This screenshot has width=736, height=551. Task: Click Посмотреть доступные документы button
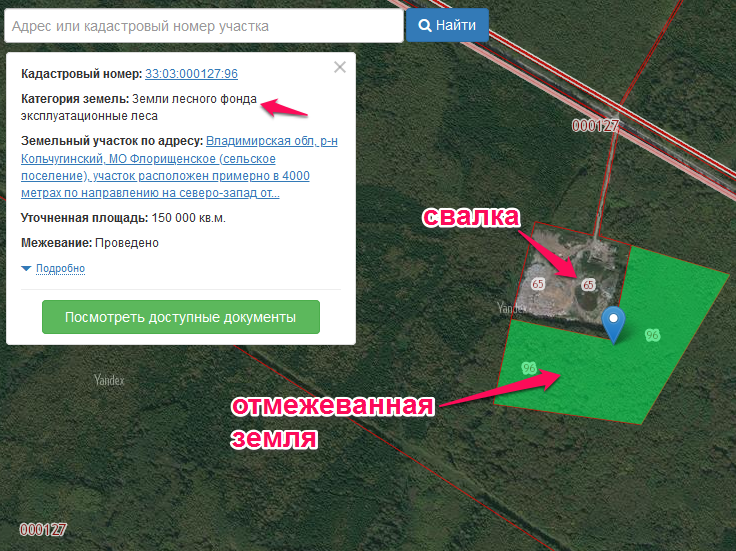click(181, 317)
